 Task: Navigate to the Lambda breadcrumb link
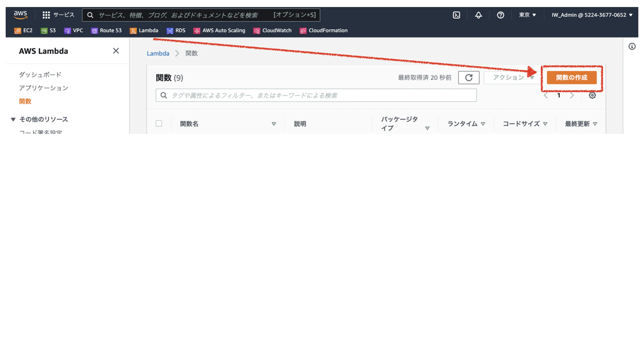point(158,53)
